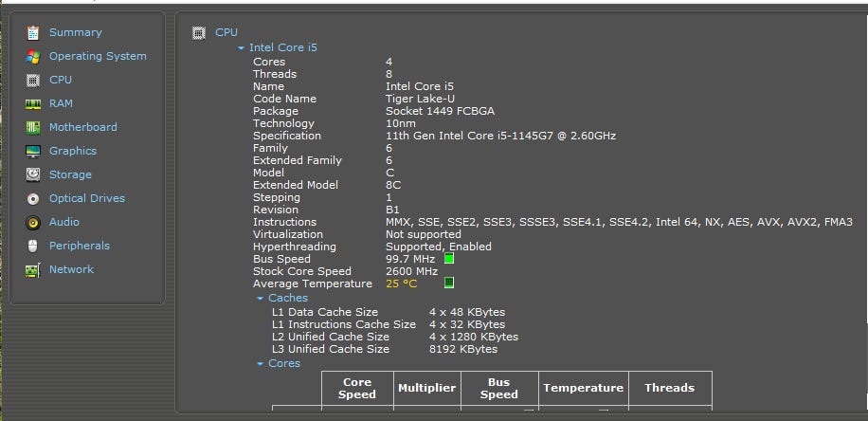Viewport: 868px width, 421px height.
Task: Open the Optical Drives section
Action: tap(87, 198)
